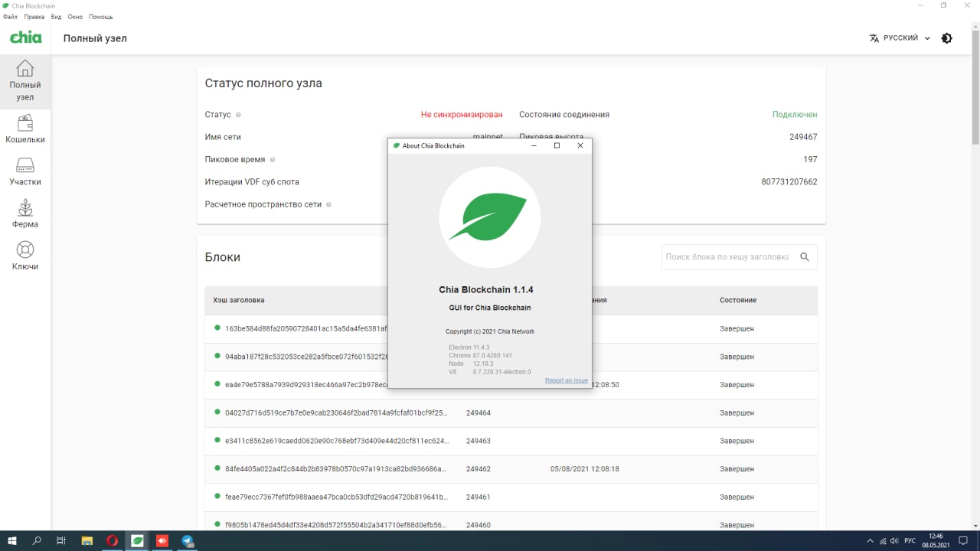Click the РУС keyboard language indicator

coord(910,541)
